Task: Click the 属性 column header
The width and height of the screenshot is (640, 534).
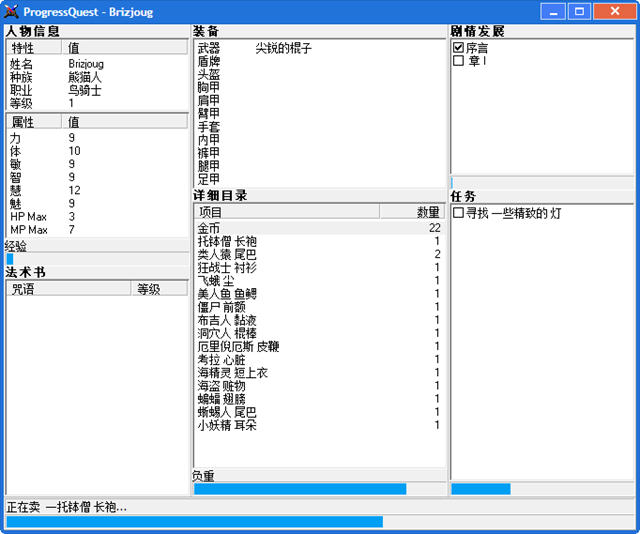Action: pyautogui.click(x=34, y=122)
